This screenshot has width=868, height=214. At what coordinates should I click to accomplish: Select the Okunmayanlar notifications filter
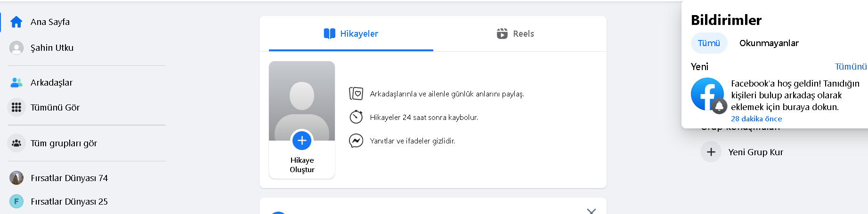click(769, 43)
